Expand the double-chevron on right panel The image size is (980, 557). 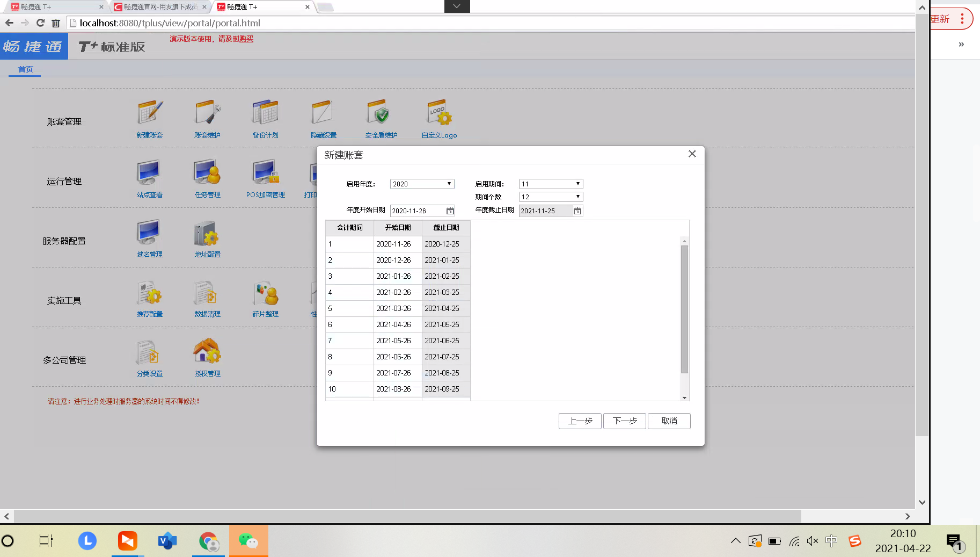coord(961,45)
